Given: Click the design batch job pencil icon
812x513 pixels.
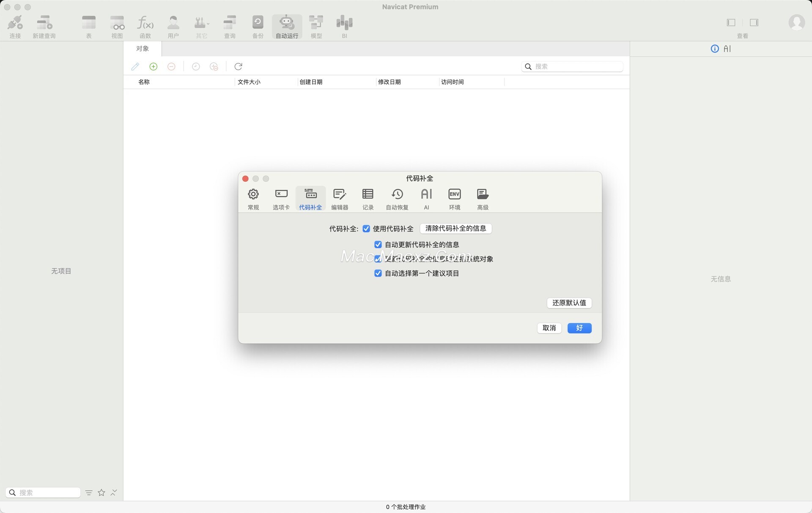Looking at the screenshot, I should (x=135, y=66).
